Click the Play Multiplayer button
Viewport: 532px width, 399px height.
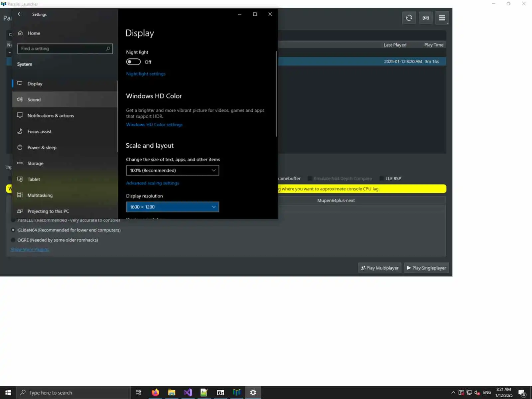(x=380, y=268)
